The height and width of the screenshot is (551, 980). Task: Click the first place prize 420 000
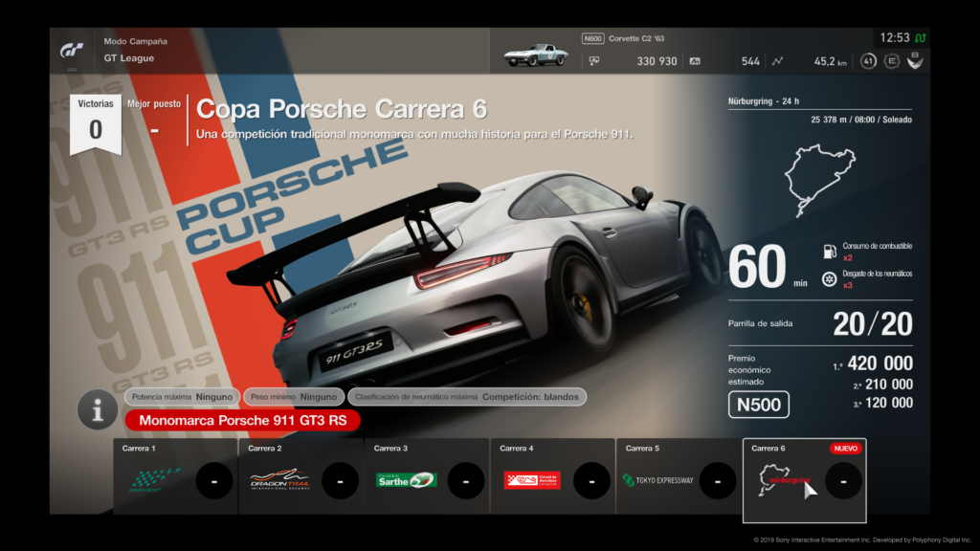pyautogui.click(x=880, y=363)
